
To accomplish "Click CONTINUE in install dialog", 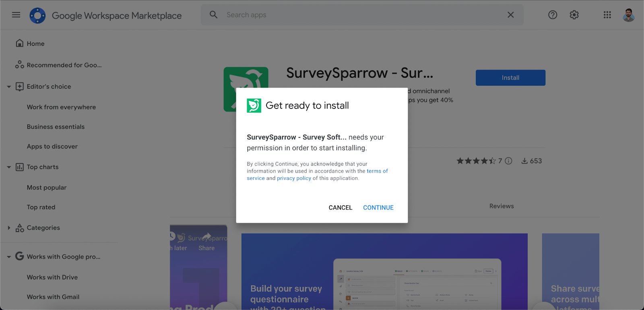I will [x=378, y=207].
